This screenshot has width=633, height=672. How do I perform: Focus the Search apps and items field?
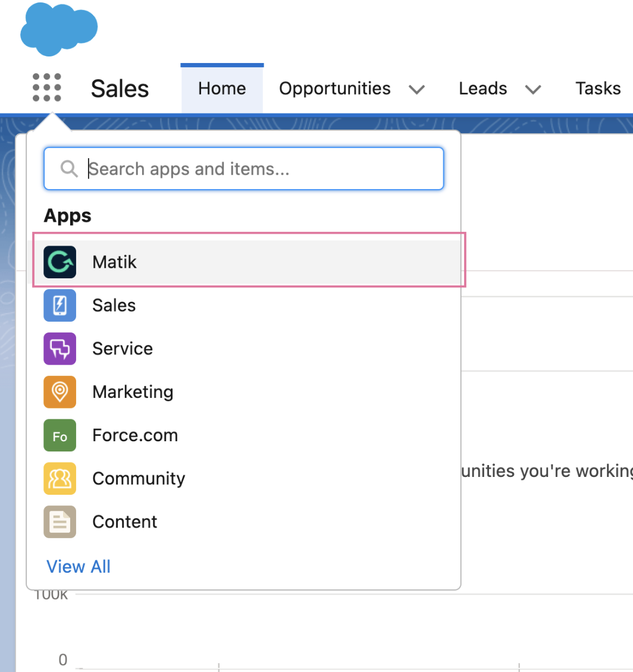(243, 168)
